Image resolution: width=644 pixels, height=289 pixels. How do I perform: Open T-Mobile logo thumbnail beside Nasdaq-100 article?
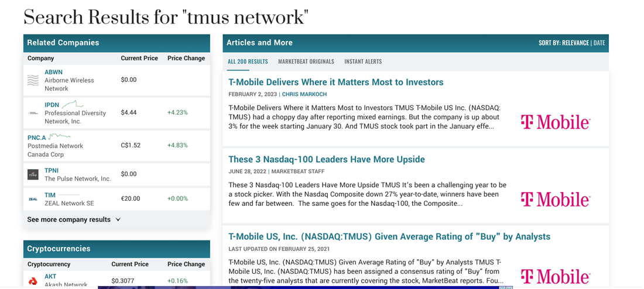[x=555, y=199]
